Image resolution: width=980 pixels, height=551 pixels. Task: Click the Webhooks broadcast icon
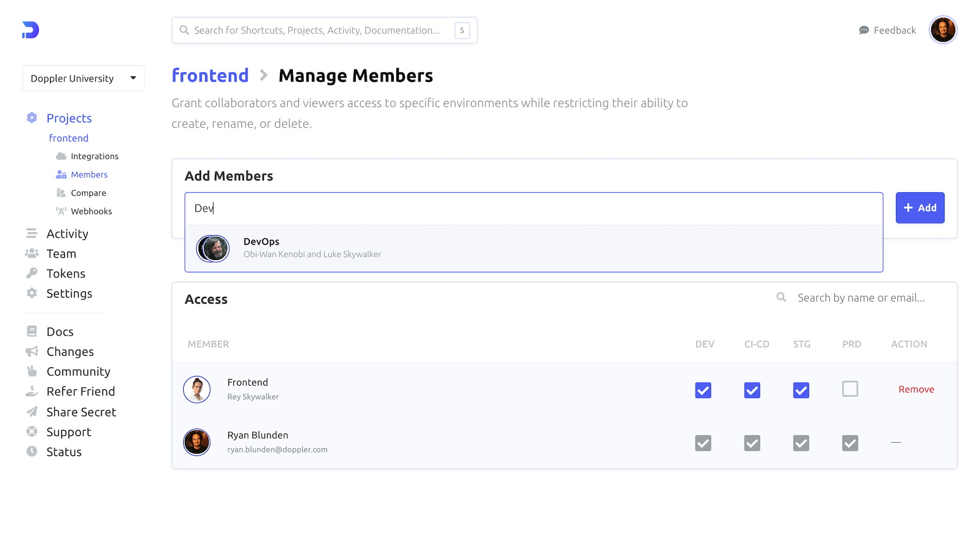point(61,211)
